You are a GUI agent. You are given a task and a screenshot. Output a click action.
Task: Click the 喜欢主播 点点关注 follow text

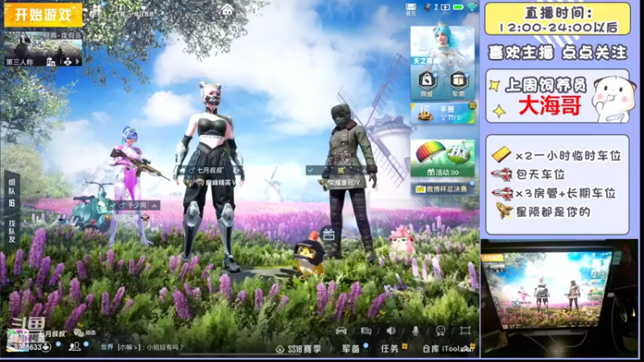click(x=557, y=53)
